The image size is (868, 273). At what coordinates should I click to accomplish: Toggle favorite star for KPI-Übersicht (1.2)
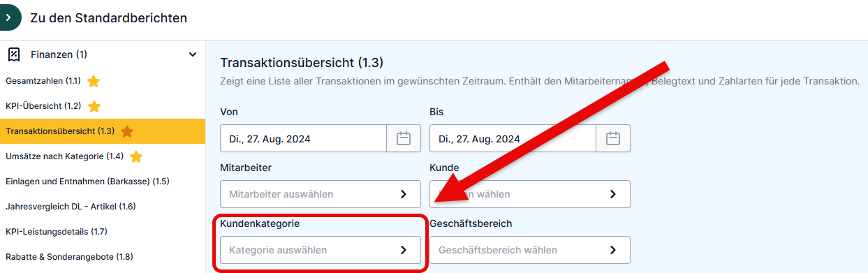[94, 106]
